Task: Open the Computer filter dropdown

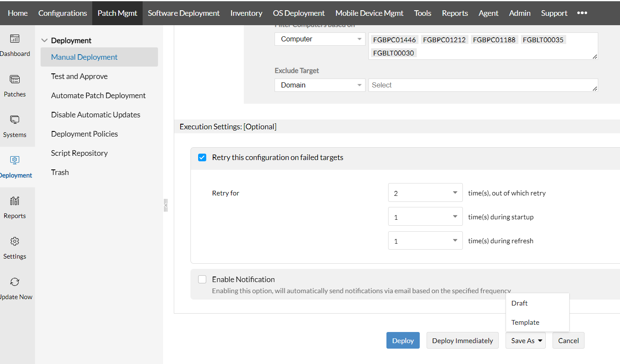Action: tap(320, 39)
